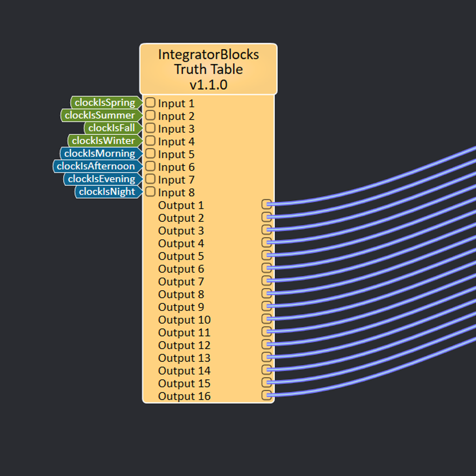Select the Input 5 label text
476x476 pixels.
tap(176, 154)
